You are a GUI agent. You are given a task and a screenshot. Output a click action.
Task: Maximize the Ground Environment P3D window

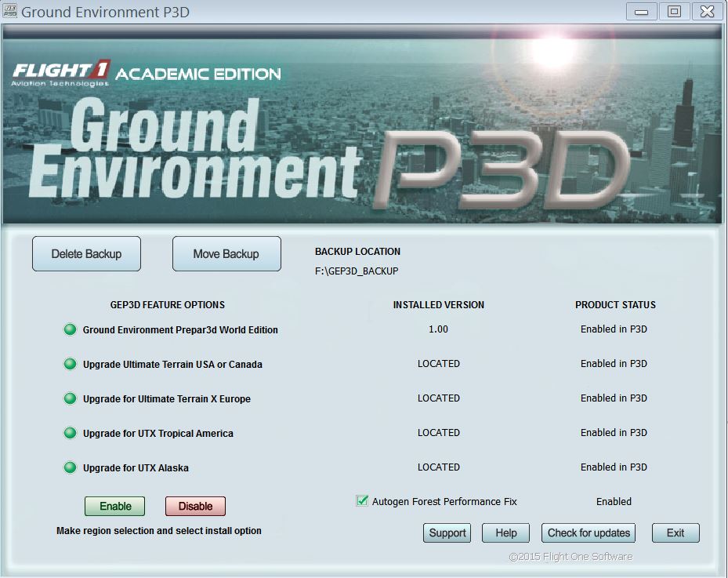point(674,12)
